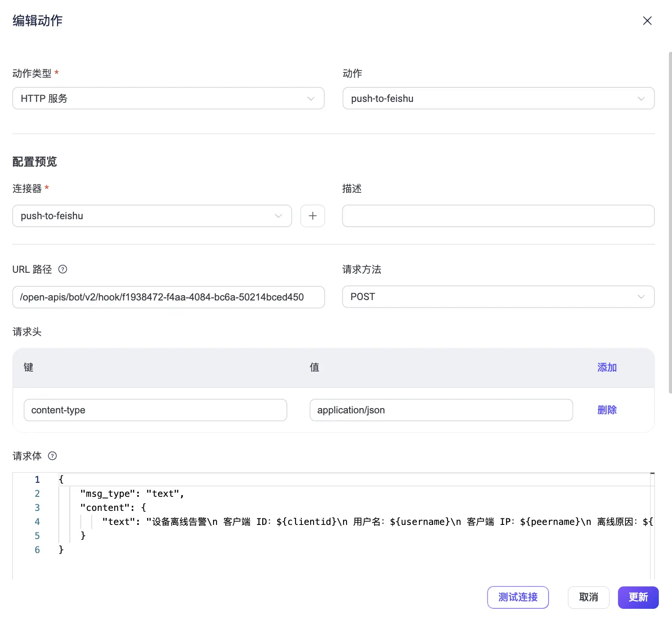Click help icon next to URL 路径

click(x=63, y=269)
